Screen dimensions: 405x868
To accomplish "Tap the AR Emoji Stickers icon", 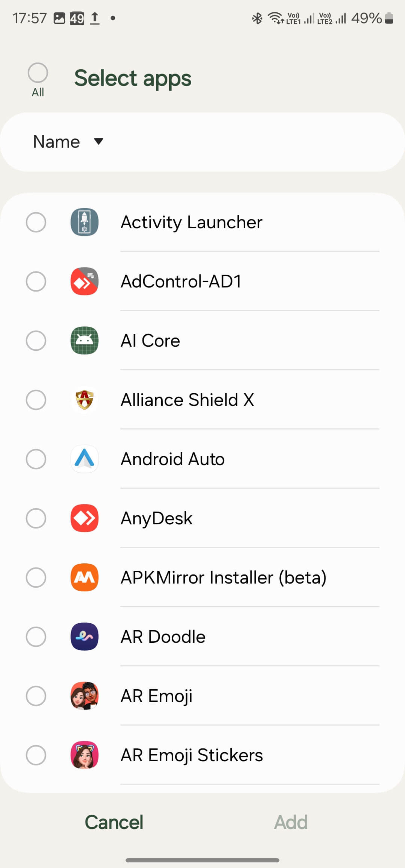I will (84, 755).
